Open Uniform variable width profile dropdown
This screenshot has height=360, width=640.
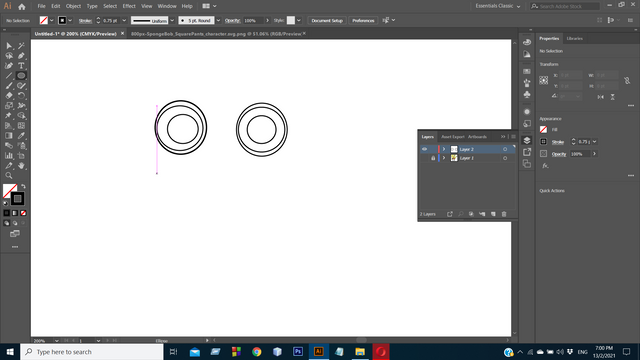tap(172, 20)
